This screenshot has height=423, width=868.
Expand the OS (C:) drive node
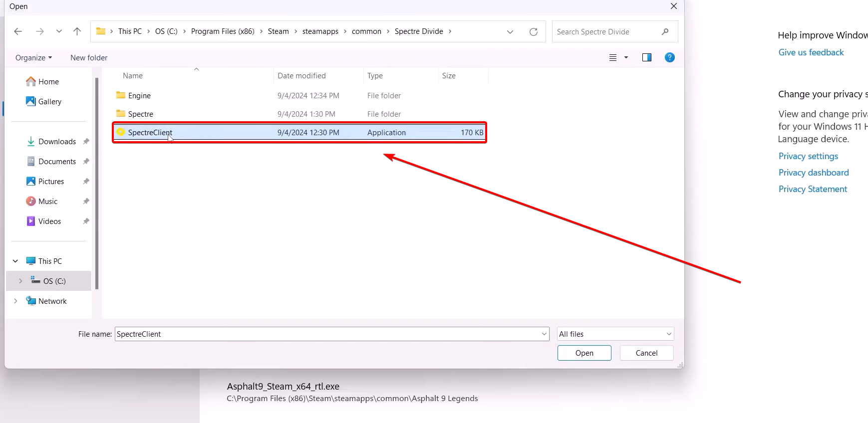[x=20, y=281]
